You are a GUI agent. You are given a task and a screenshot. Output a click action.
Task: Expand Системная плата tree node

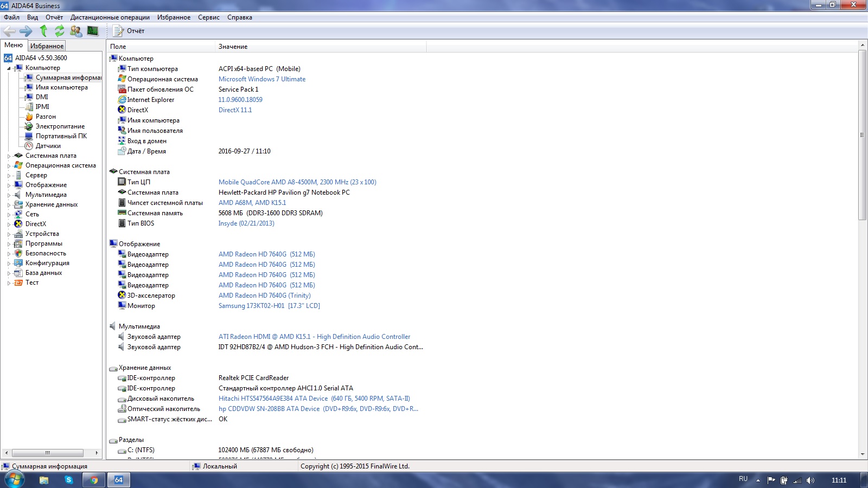pos(9,156)
